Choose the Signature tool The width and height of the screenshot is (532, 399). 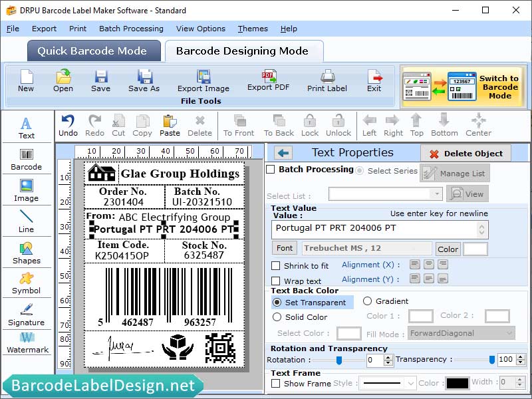pos(26,315)
